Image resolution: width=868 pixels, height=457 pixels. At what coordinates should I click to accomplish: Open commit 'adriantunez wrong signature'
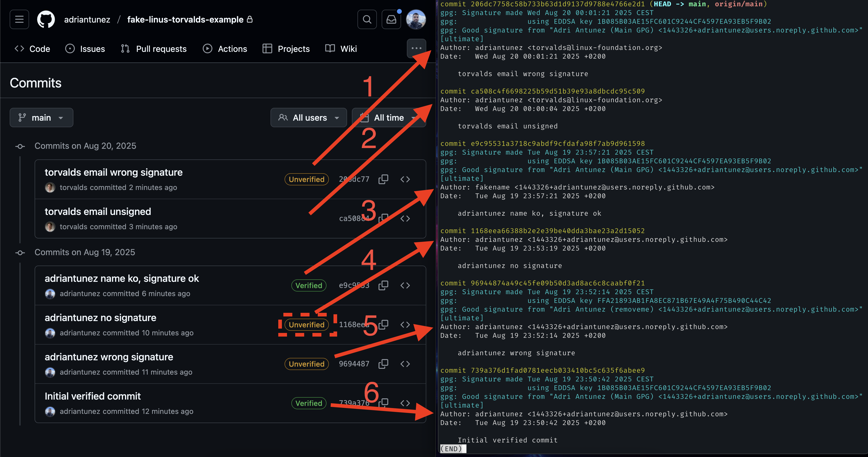[109, 357]
